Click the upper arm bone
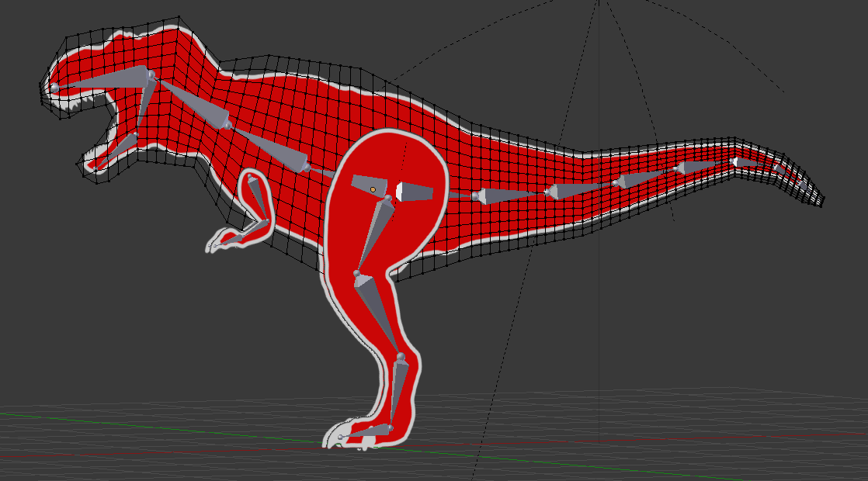This screenshot has width=868, height=481. (253, 191)
